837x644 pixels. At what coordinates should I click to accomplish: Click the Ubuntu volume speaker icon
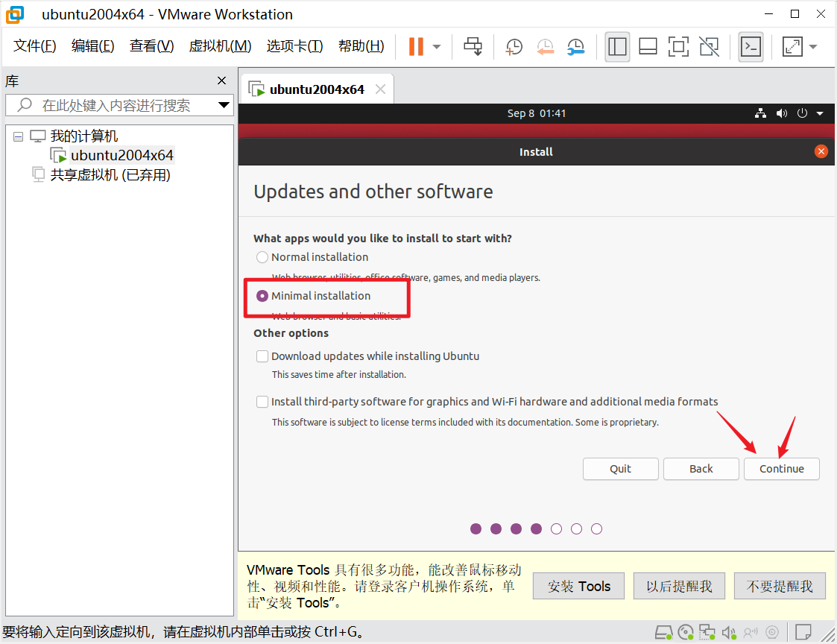[782, 113]
